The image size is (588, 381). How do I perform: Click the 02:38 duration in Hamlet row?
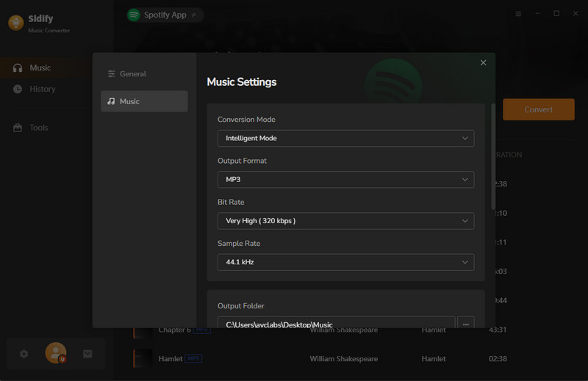point(498,359)
